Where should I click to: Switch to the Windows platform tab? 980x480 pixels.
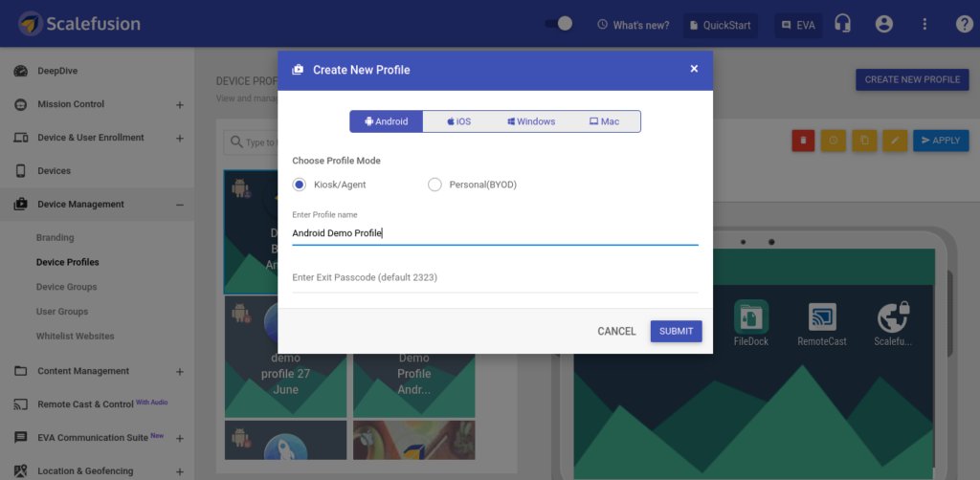coord(531,121)
